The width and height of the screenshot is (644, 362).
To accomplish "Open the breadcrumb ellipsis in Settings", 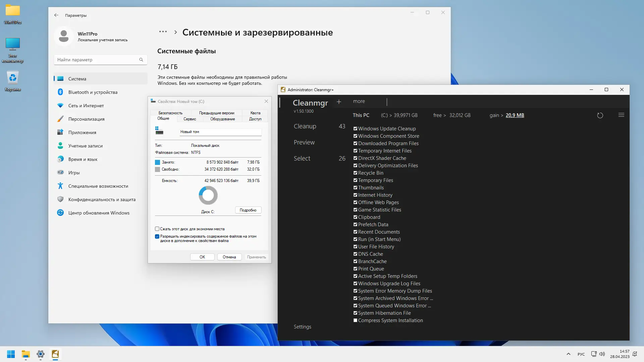I will tap(163, 32).
